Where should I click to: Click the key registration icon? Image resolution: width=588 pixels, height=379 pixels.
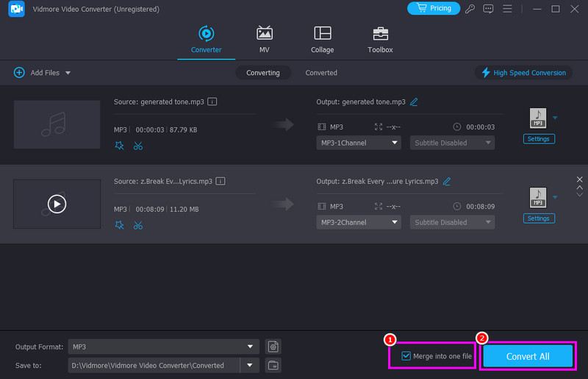(470, 9)
